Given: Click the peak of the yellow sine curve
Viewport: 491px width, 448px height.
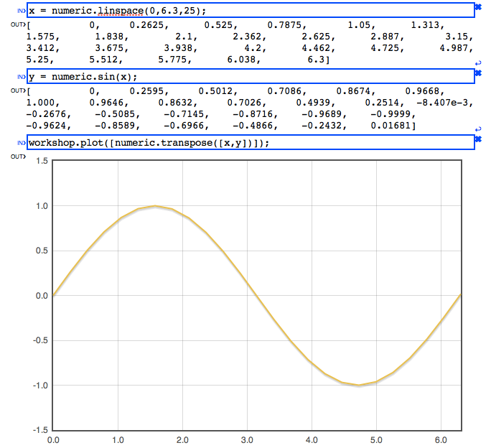Looking at the screenshot, I should click(155, 206).
